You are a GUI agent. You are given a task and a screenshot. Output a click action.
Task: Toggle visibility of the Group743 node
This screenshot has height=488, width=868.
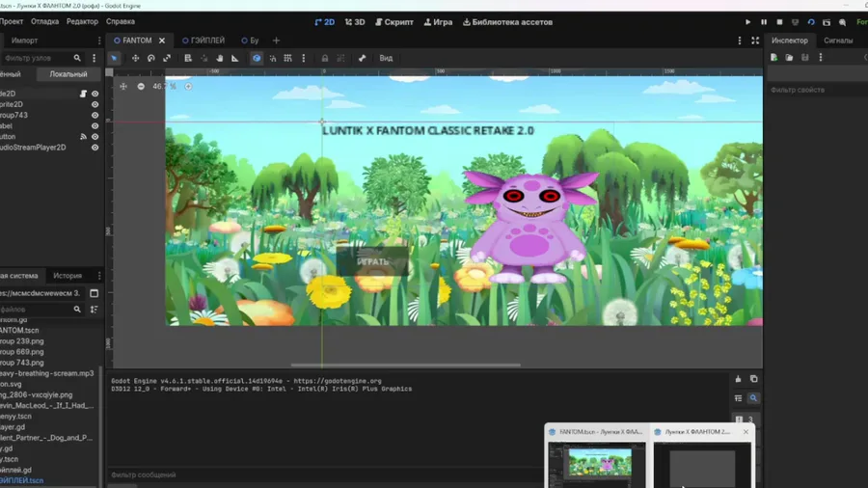click(95, 116)
